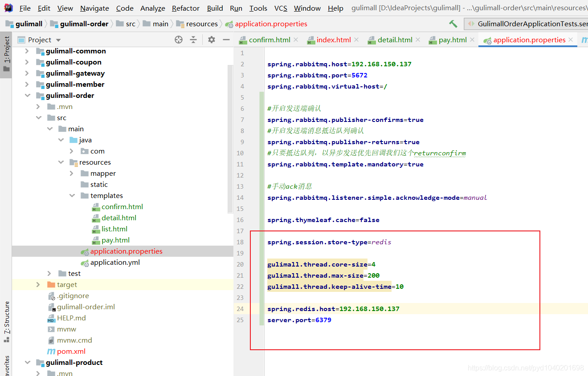588x376 pixels.
Task: Open the Edit menu
Action: 44,8
